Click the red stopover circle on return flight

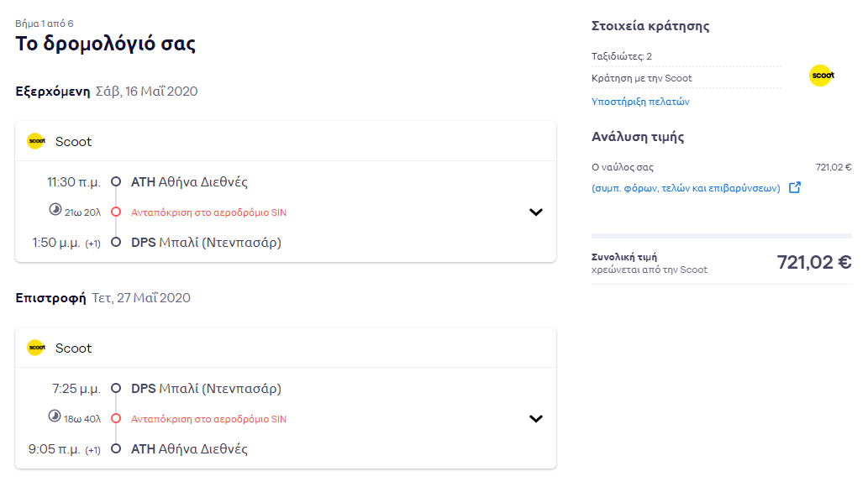[x=116, y=418]
